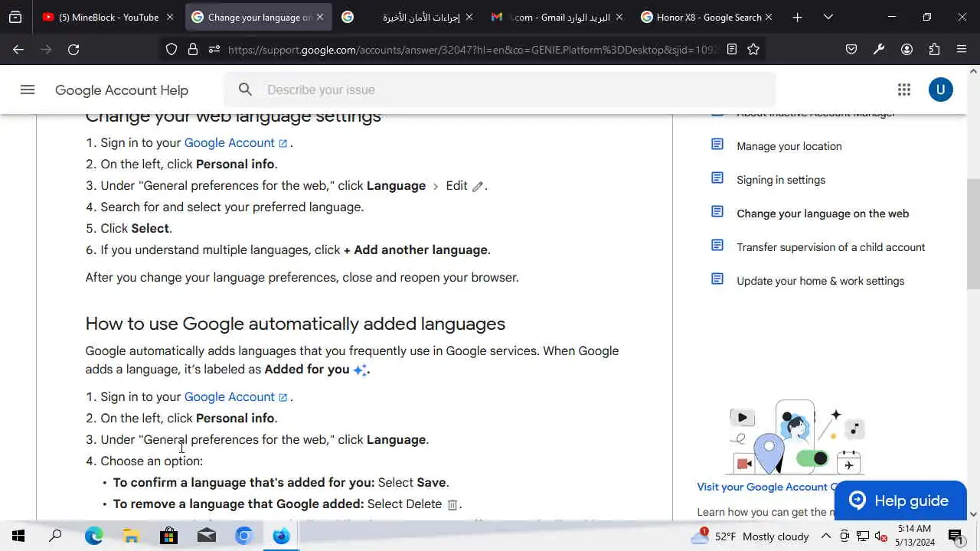Open Google Account link under web language settings steps
980x551 pixels.
[236, 142]
